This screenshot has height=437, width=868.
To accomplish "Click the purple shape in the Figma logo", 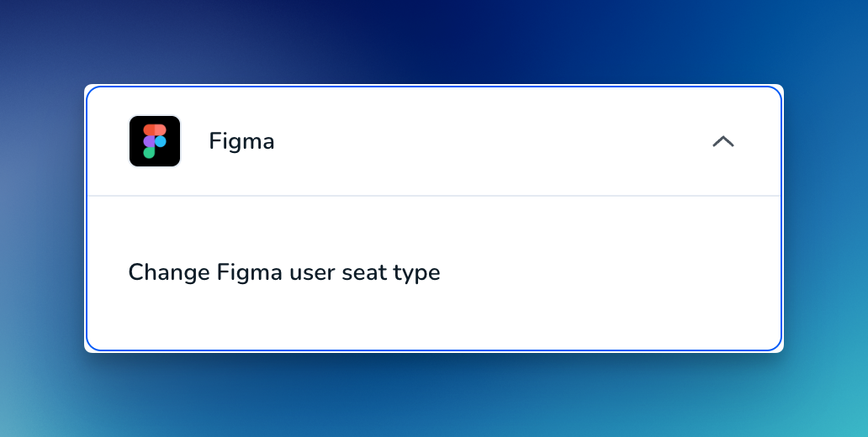I will [149, 142].
